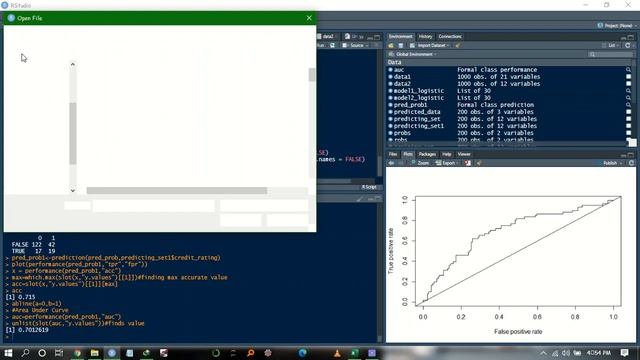The image size is (640, 360).
Task: Switch to the History tab
Action: [425, 36]
